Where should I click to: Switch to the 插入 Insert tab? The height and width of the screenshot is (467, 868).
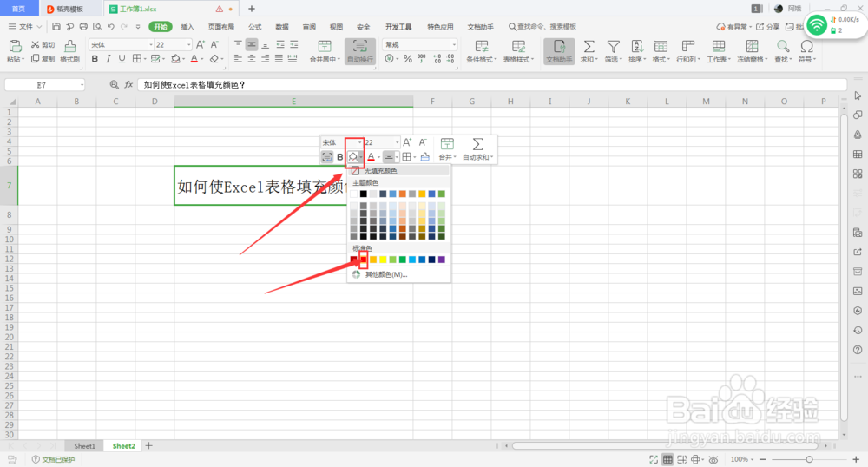pos(187,27)
